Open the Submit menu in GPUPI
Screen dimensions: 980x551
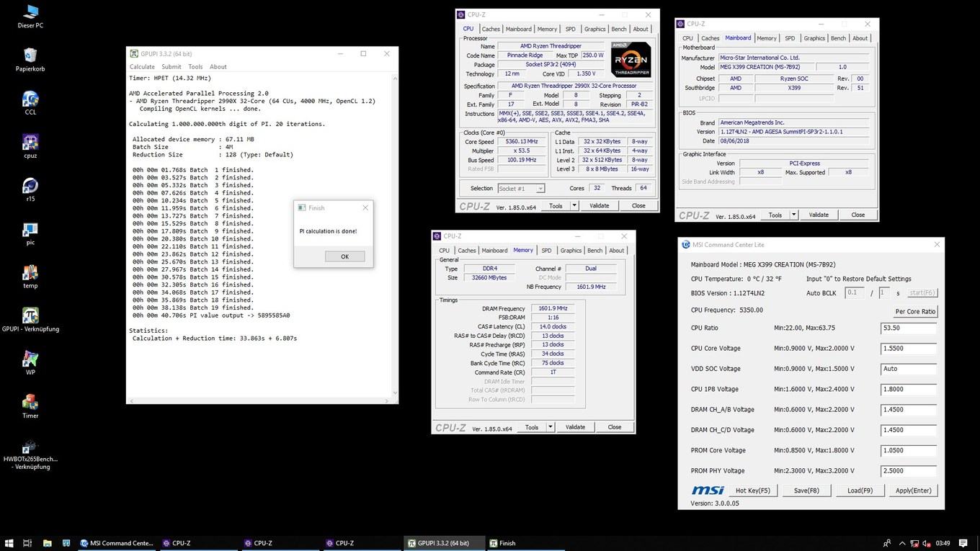pos(171,67)
